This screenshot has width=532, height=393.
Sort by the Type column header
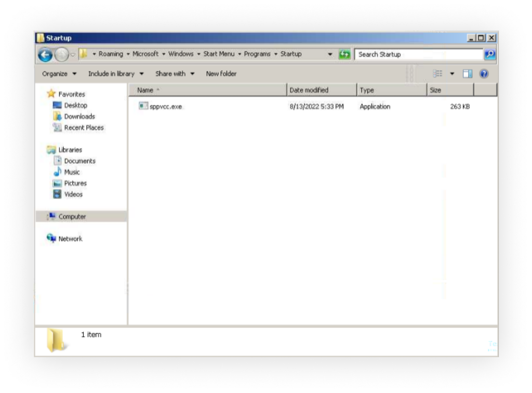392,90
